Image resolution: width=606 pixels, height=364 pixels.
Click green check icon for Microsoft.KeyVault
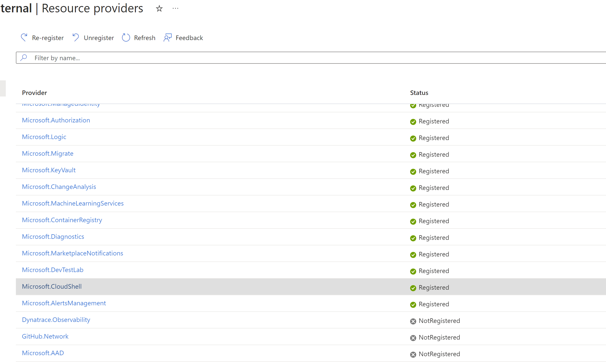[413, 172]
